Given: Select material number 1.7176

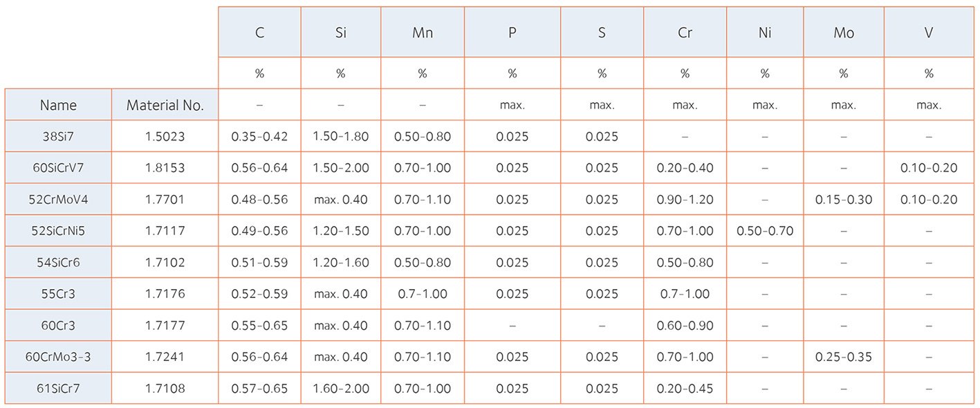Looking at the screenshot, I should click(x=165, y=294).
